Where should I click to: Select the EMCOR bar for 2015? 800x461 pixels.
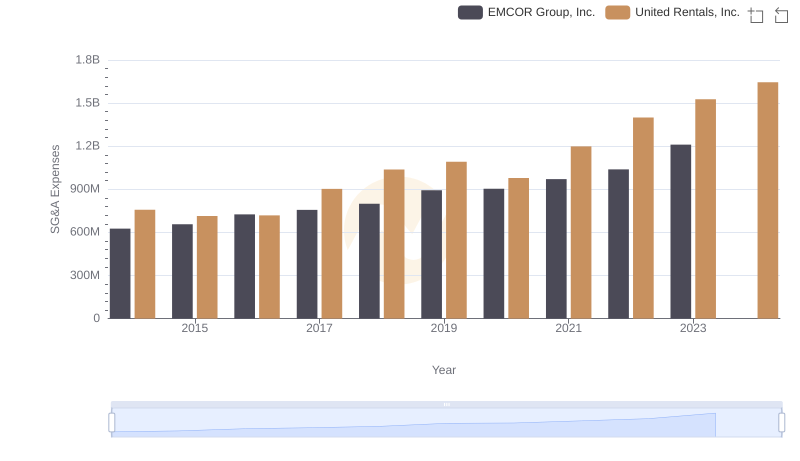click(182, 271)
